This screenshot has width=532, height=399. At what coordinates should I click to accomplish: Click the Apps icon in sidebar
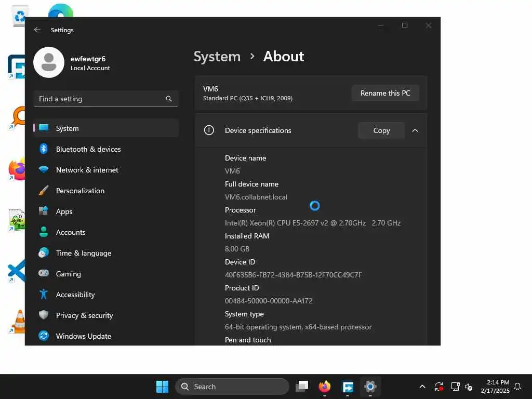[x=44, y=211]
